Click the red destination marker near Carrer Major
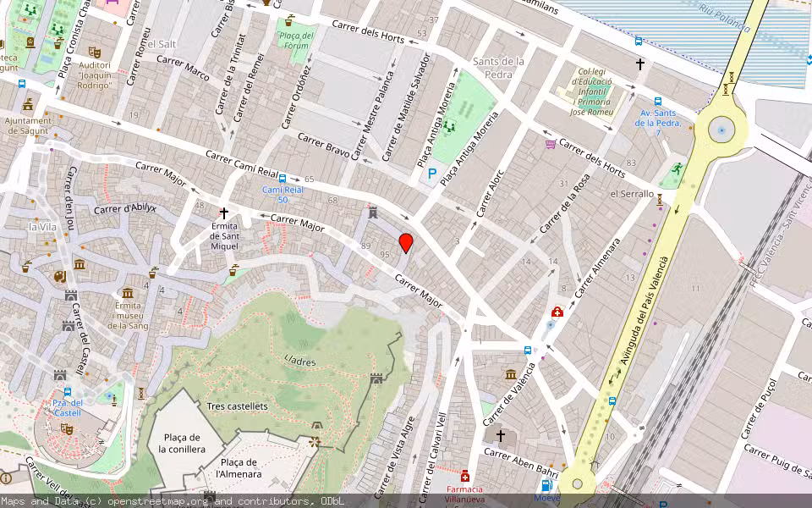 (408, 245)
